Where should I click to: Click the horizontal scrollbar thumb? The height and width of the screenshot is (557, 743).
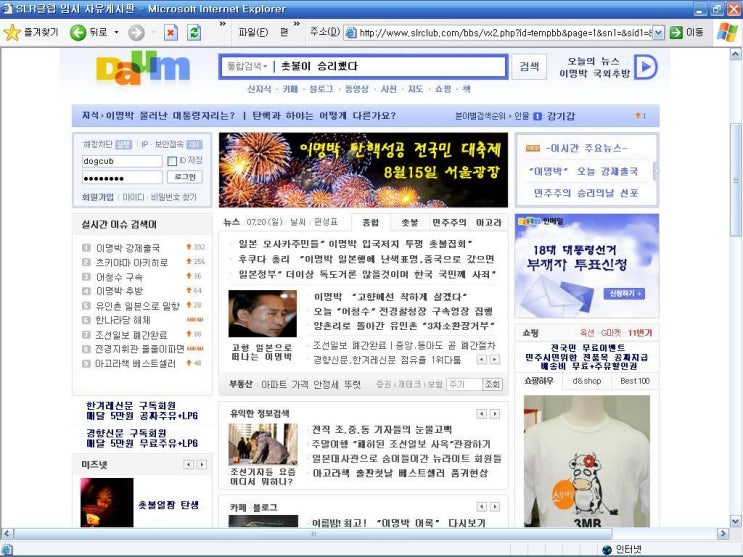pos(313,534)
